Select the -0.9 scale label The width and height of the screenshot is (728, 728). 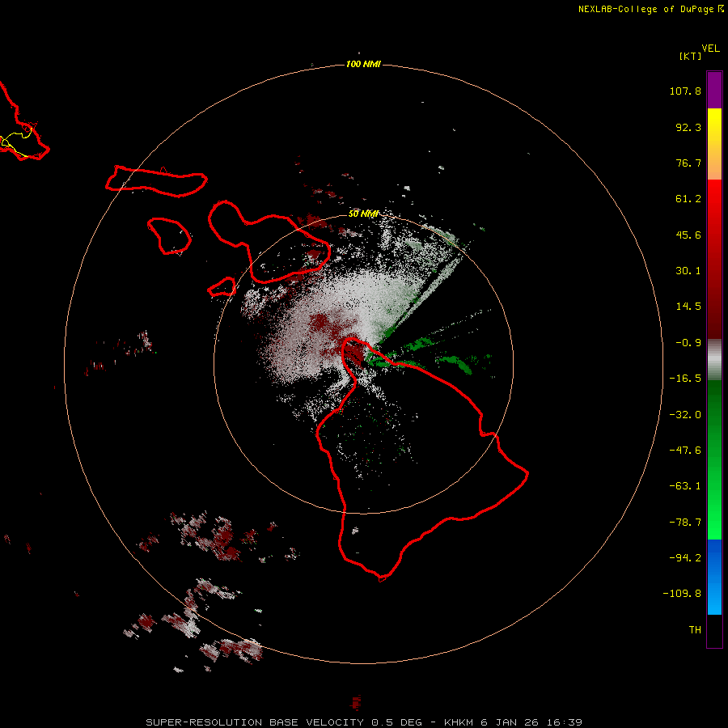(688, 343)
